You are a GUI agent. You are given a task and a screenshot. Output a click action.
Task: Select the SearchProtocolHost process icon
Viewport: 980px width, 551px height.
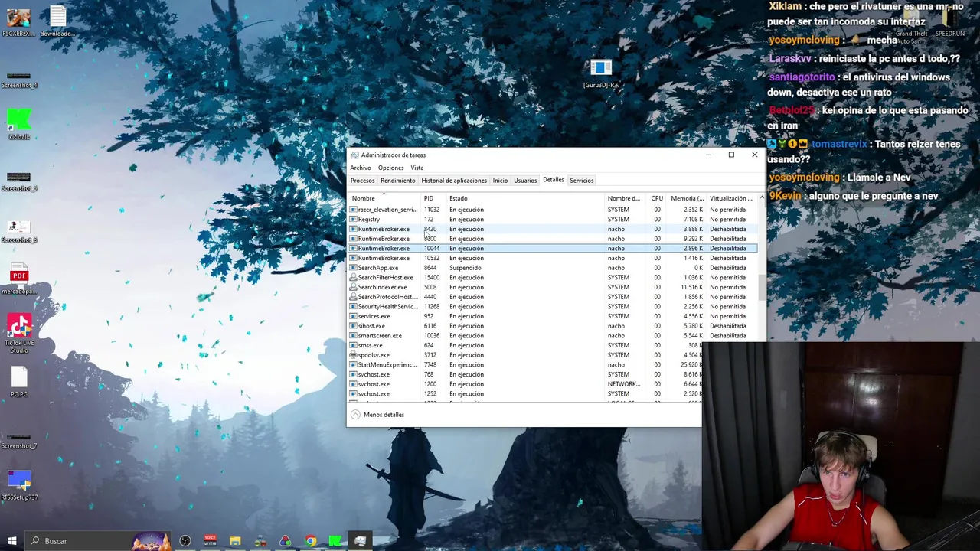353,297
